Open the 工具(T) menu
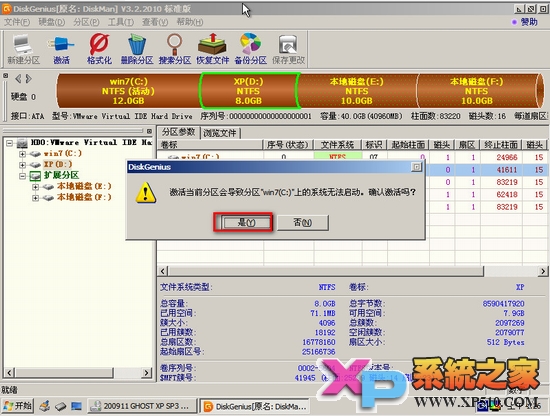 pyautogui.click(x=121, y=22)
